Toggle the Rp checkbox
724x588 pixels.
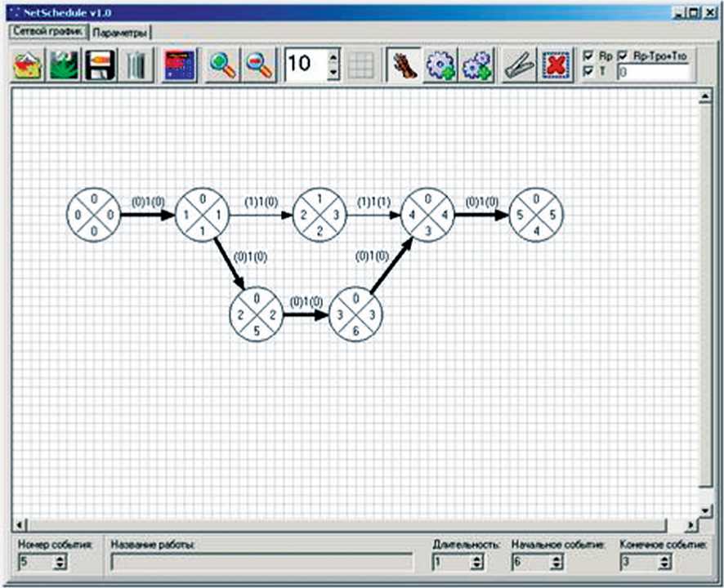click(x=588, y=56)
